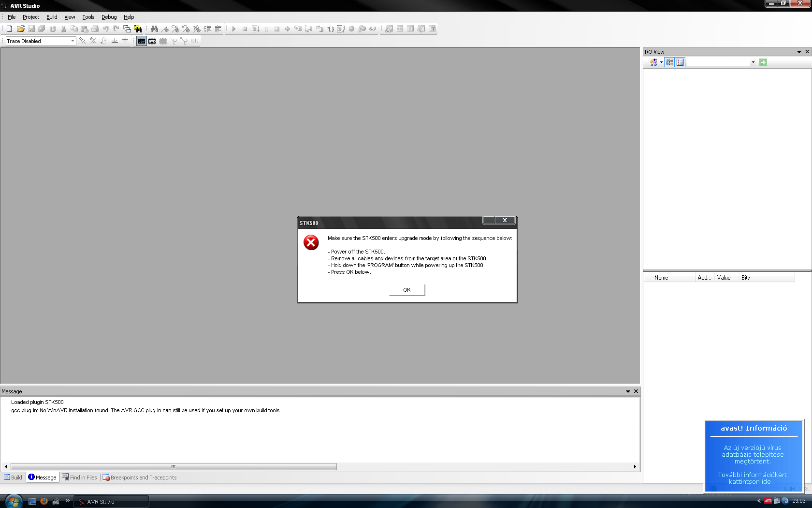Close the I/O View panel
Viewport: 812px width, 508px height.
tap(807, 52)
